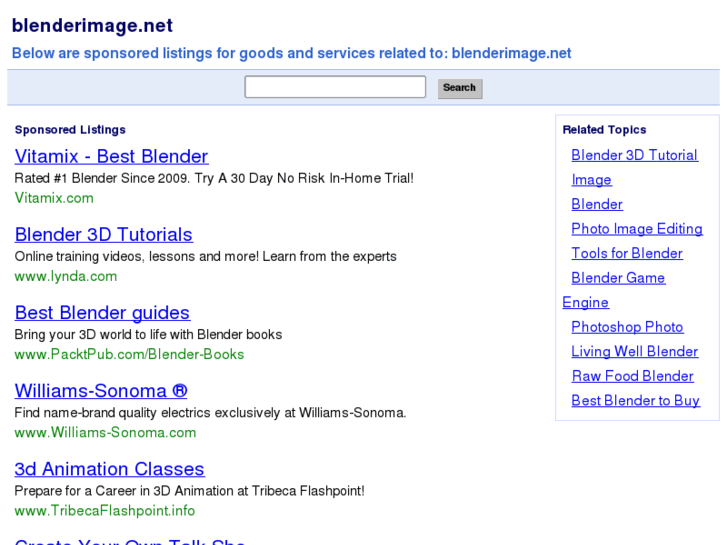Open the Raw Food Blender topic
The width and height of the screenshot is (727, 545).
tap(632, 376)
